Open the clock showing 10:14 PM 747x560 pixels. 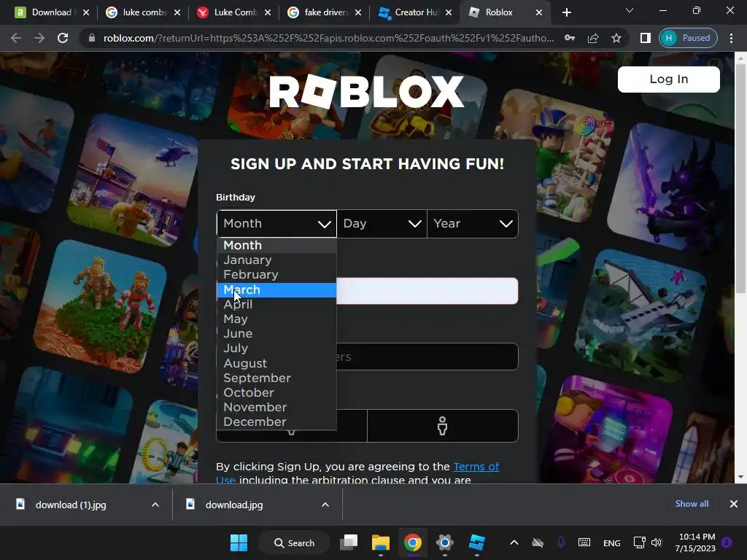695,542
